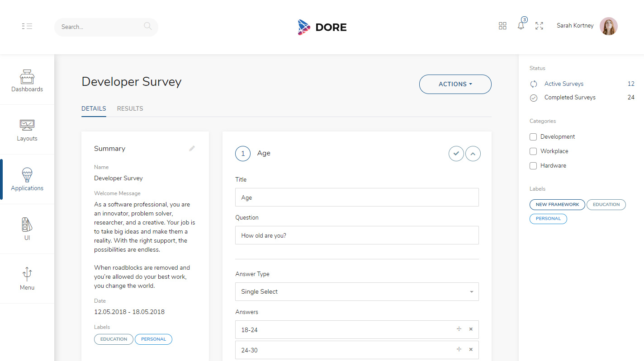Open the ACTIONS dropdown
This screenshot has width=644, height=361.
(x=455, y=84)
